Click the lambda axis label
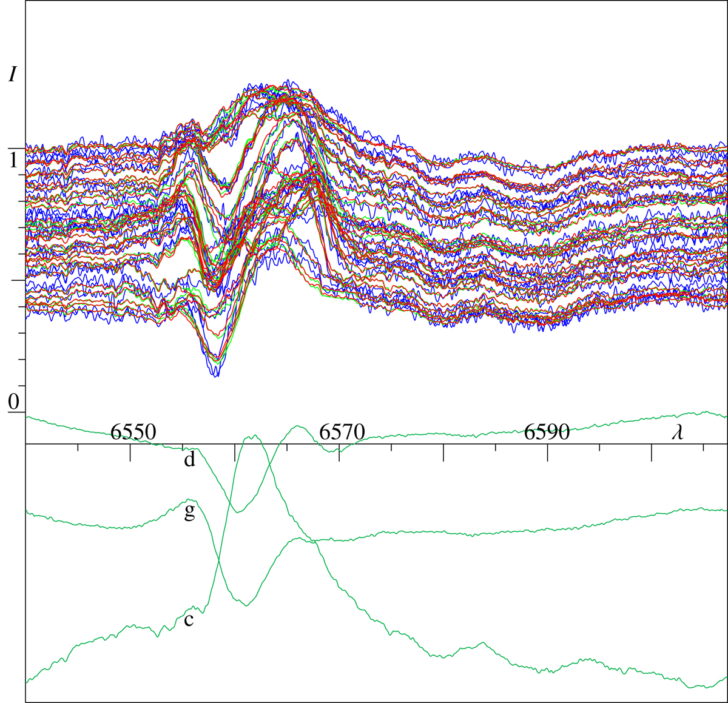This screenshot has width=728, height=703. pyautogui.click(x=678, y=432)
